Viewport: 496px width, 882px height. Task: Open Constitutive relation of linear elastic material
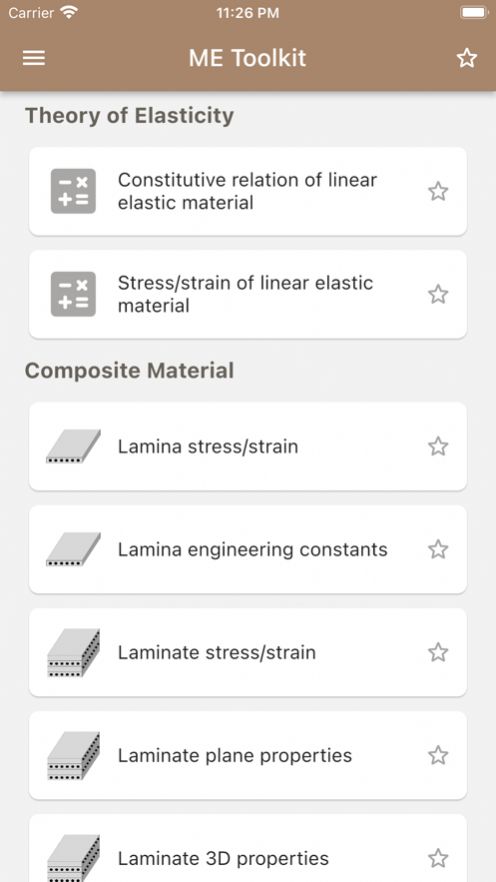pyautogui.click(x=247, y=191)
